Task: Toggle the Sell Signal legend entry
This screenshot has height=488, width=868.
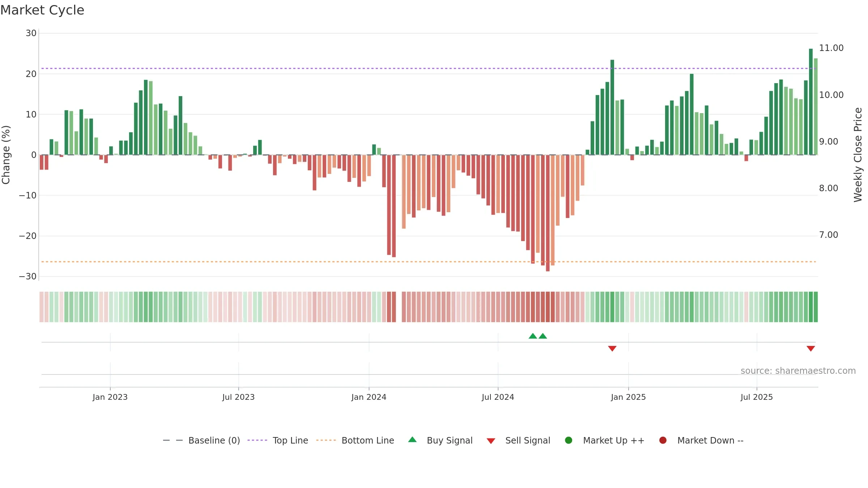Action: coord(518,440)
